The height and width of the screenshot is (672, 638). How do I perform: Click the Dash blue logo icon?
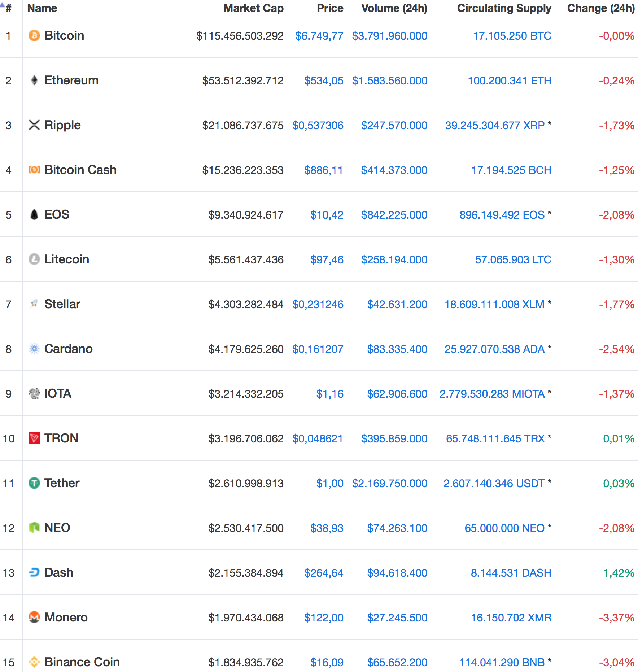pos(34,572)
